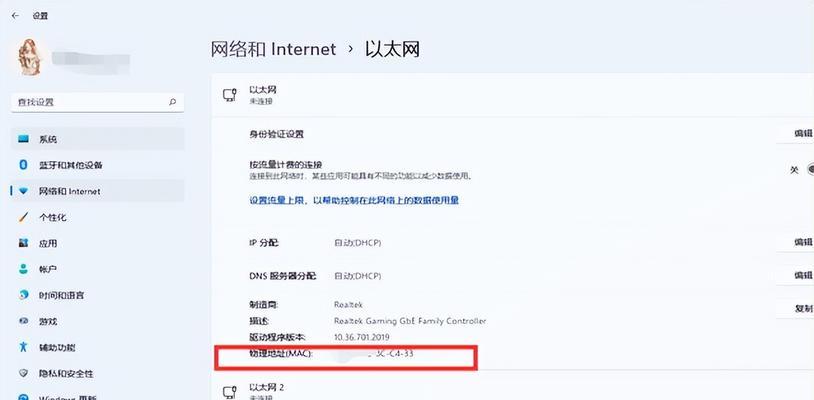Open the 系统 settings category
The width and height of the screenshot is (814, 400).
[98, 139]
